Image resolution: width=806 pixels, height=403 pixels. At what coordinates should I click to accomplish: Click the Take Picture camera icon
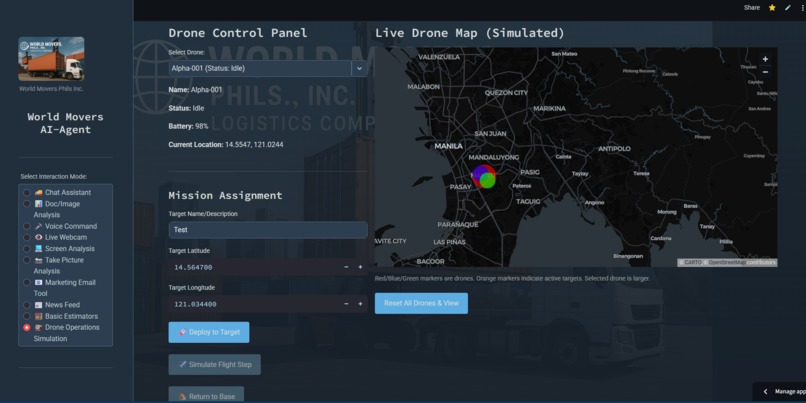tap(39, 260)
